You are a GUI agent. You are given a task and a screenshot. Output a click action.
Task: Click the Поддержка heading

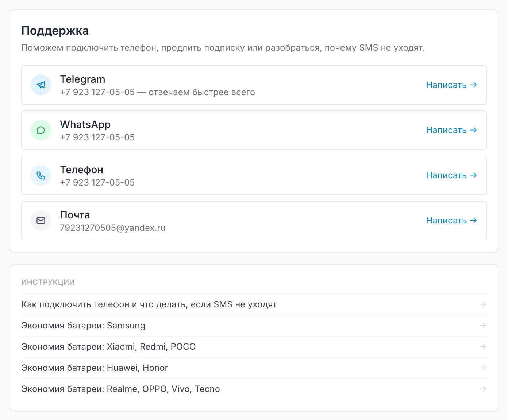click(x=55, y=31)
